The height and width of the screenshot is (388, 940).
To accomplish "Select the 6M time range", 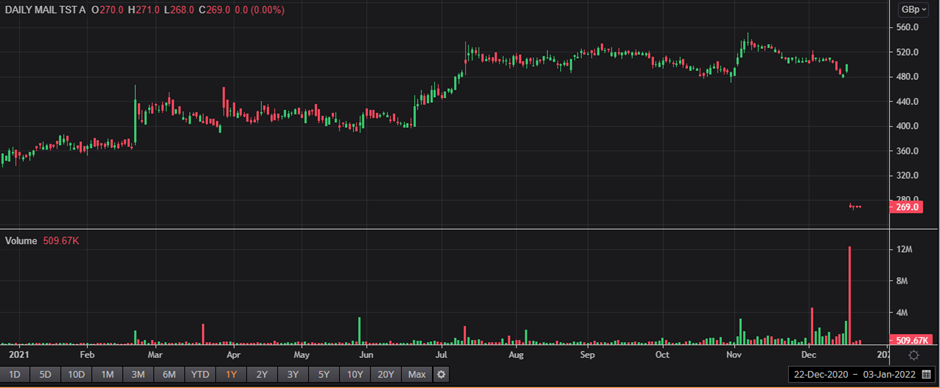I will pyautogui.click(x=169, y=375).
